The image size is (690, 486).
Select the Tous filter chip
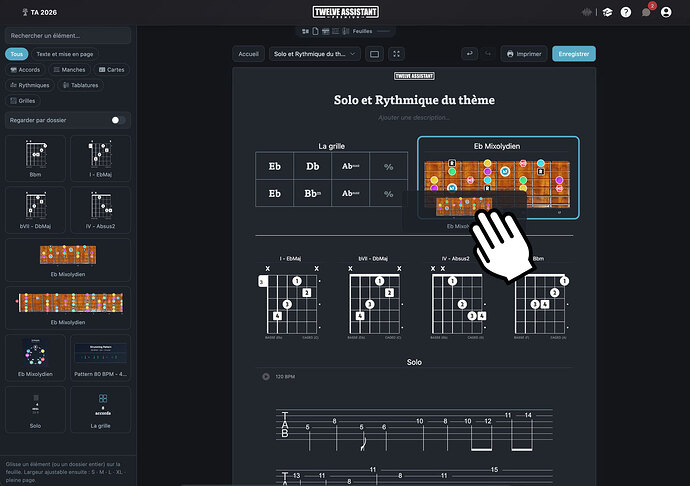coord(17,54)
